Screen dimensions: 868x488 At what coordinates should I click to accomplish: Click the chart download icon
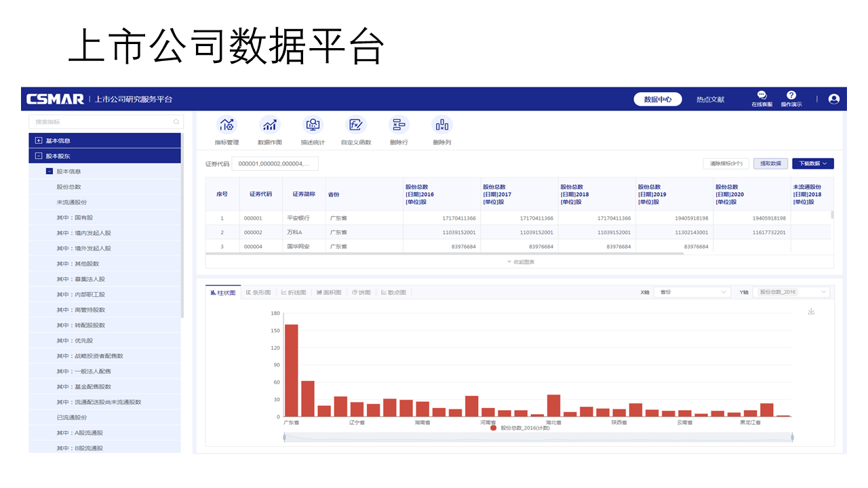tap(811, 311)
